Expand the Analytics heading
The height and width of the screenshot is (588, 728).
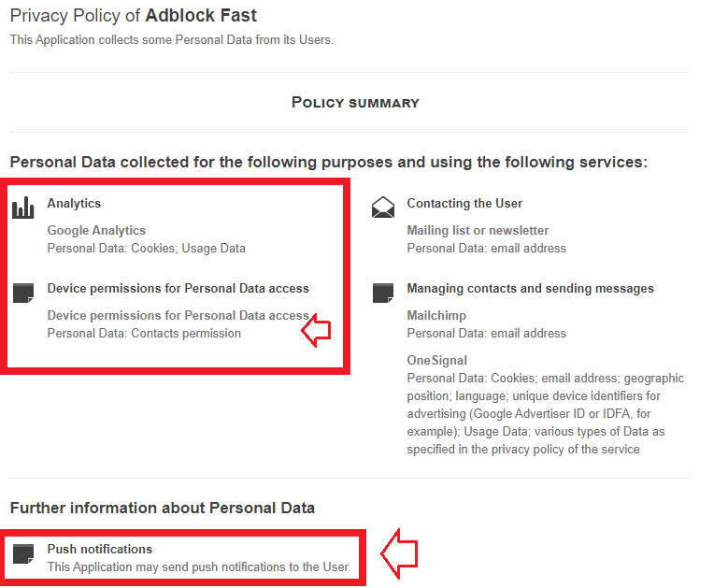click(74, 203)
